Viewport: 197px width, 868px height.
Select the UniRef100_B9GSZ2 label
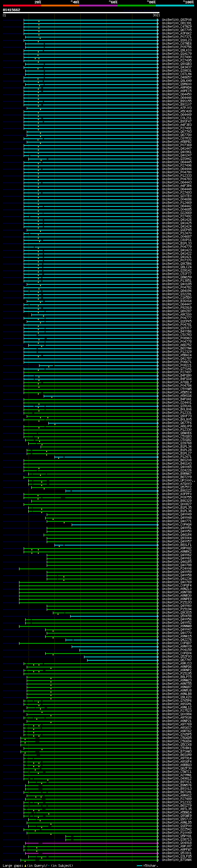(177, 491)
